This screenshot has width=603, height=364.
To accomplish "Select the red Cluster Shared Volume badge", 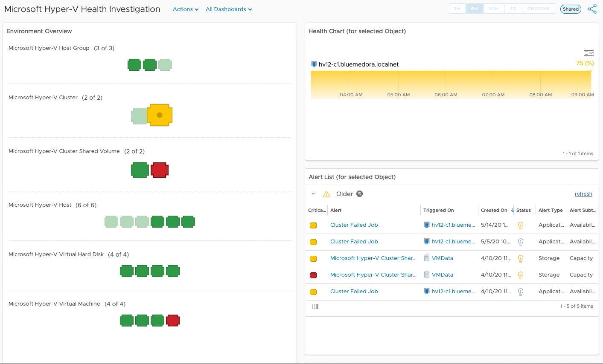I will pyautogui.click(x=160, y=170).
